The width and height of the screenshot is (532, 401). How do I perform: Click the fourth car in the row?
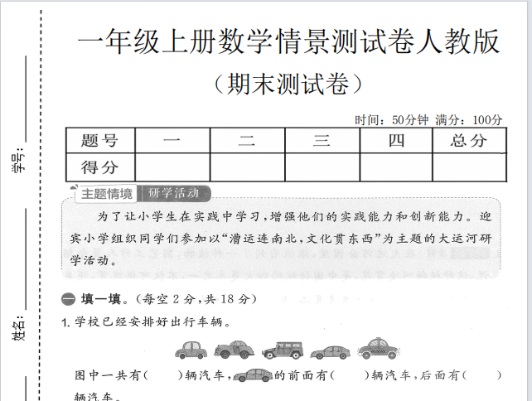point(331,351)
